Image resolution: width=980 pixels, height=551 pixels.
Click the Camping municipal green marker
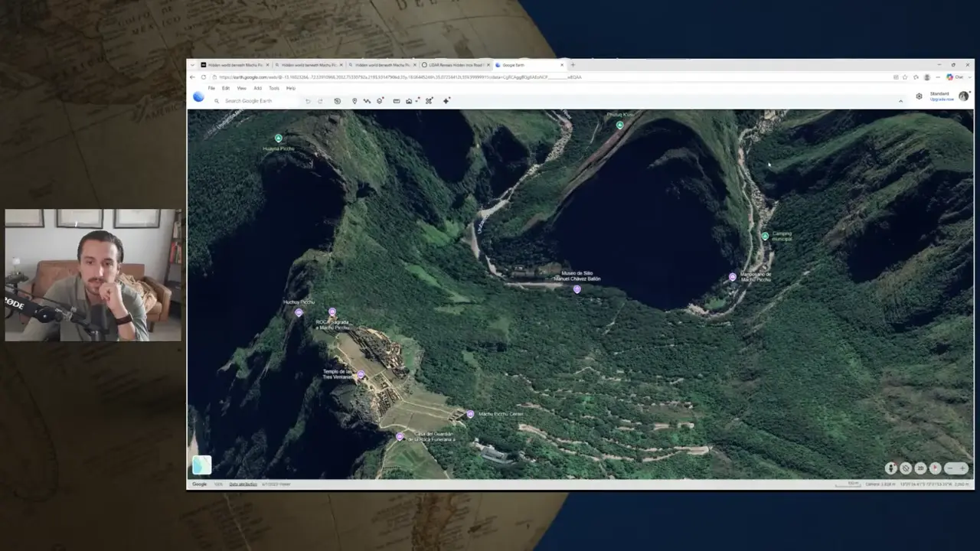pos(765,236)
